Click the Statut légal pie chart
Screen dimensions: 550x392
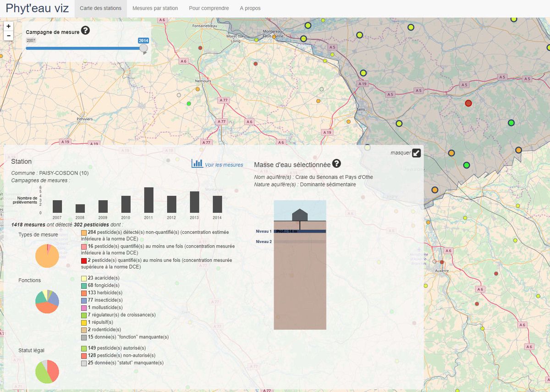(x=47, y=371)
